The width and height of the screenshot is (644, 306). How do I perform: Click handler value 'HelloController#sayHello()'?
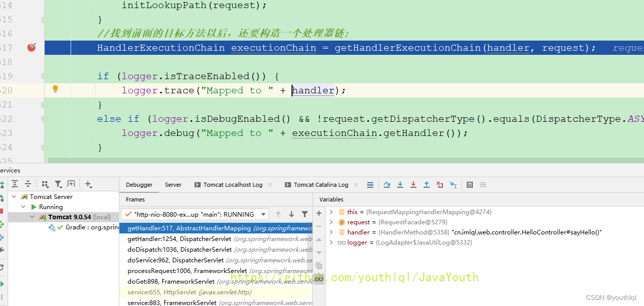click(526, 232)
